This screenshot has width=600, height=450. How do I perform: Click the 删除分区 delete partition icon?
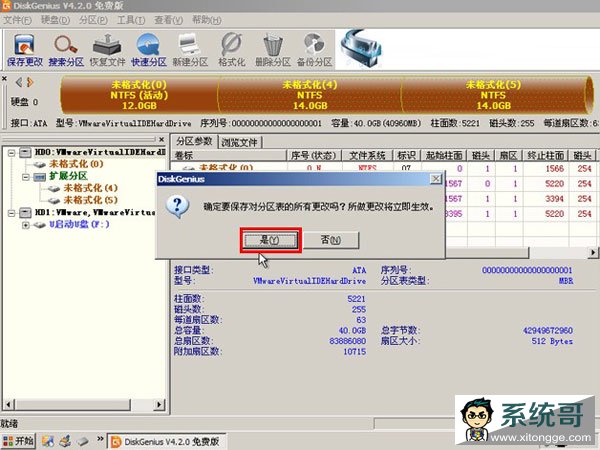[x=273, y=50]
